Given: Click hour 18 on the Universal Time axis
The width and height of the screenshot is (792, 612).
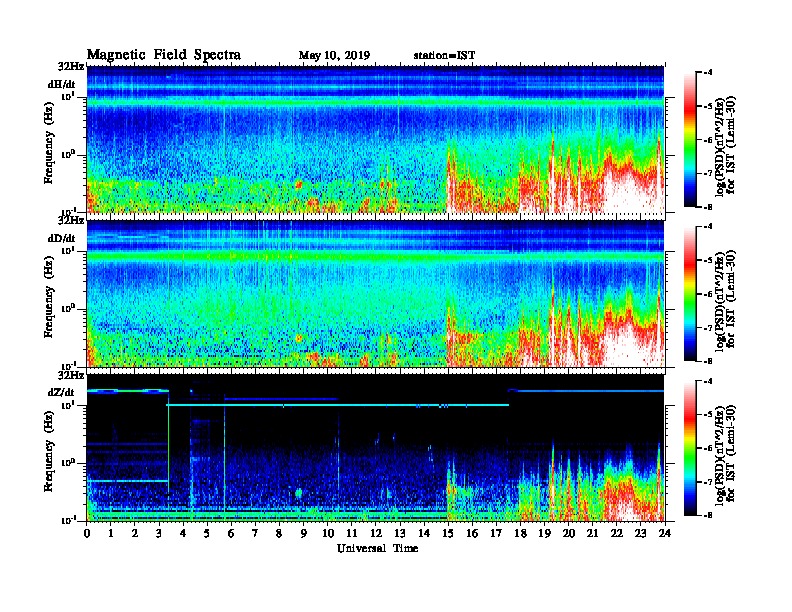Looking at the screenshot, I should 520,533.
